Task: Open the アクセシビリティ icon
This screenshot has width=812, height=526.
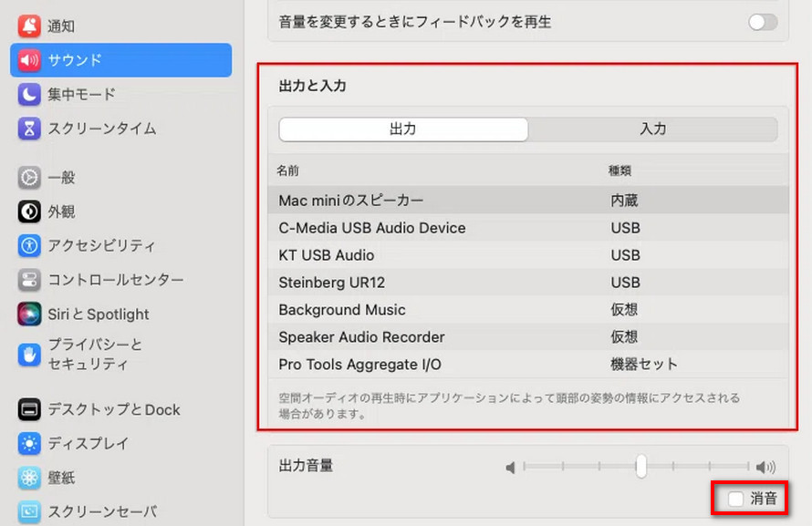Action: click(29, 245)
